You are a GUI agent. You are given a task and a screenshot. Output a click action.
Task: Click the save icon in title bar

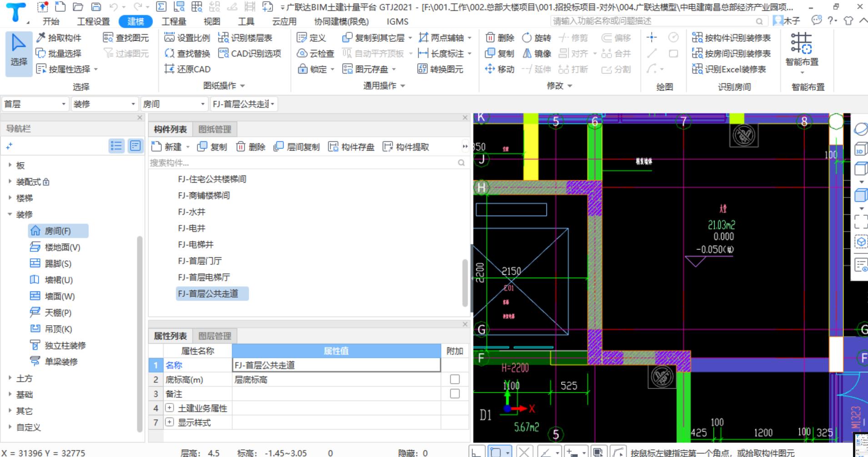click(96, 7)
